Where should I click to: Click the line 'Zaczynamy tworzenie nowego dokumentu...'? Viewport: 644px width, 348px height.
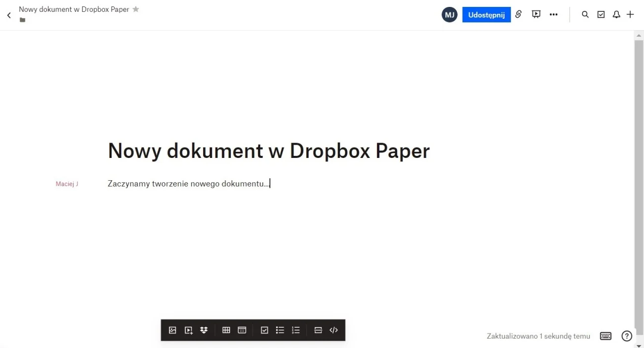189,184
